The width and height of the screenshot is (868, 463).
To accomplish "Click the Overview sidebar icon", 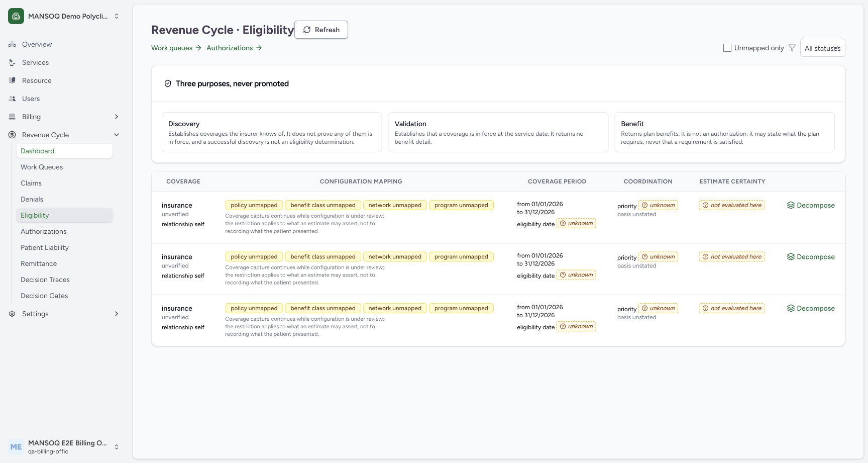I will (12, 44).
